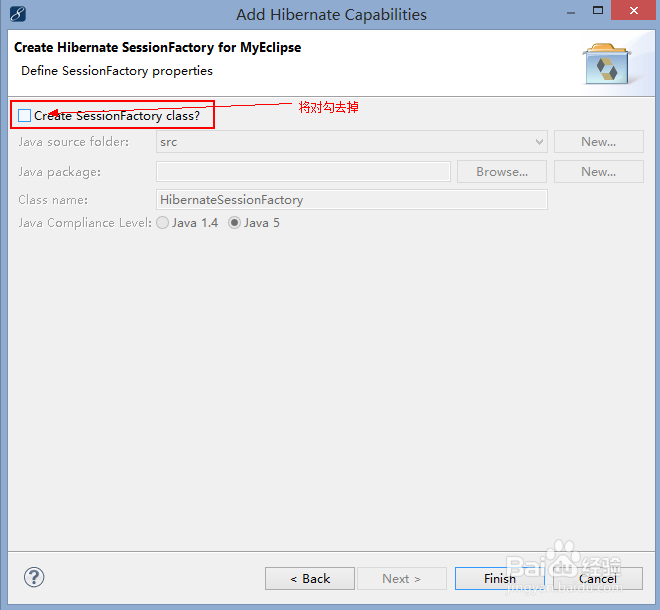The height and width of the screenshot is (610, 660).
Task: Maximize the Add Hibernate Capabilities window
Action: [x=598, y=11]
